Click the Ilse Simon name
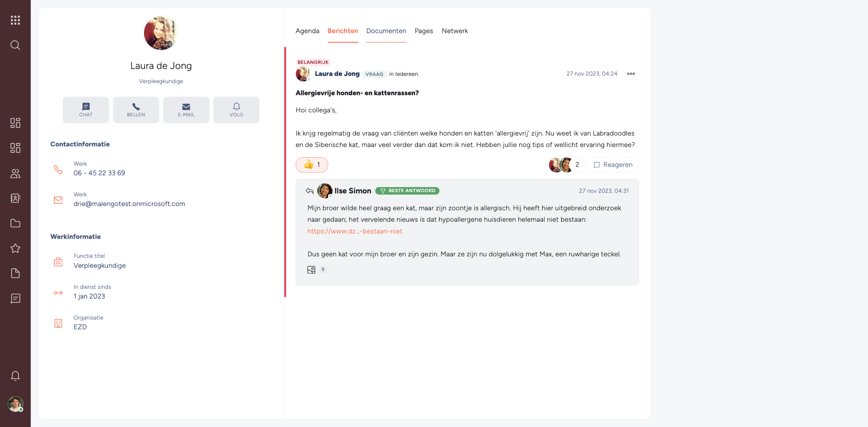Viewport: 868px width, 427px height. point(353,191)
